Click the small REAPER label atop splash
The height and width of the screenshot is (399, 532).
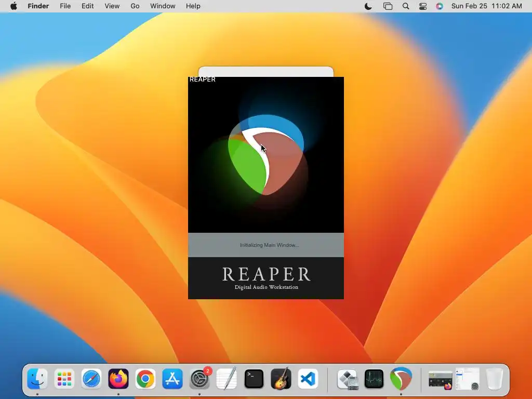pos(202,79)
